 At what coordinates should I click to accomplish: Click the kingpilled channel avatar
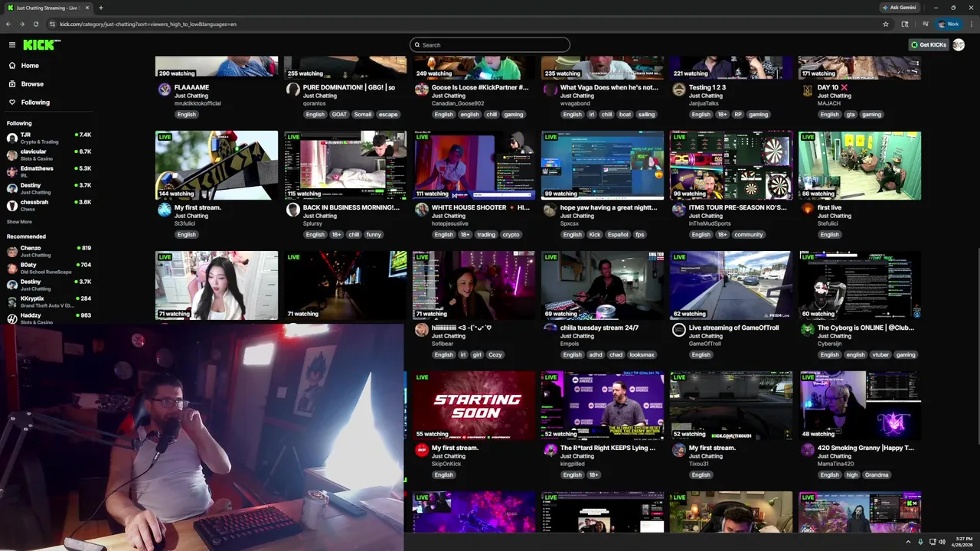tap(550, 450)
